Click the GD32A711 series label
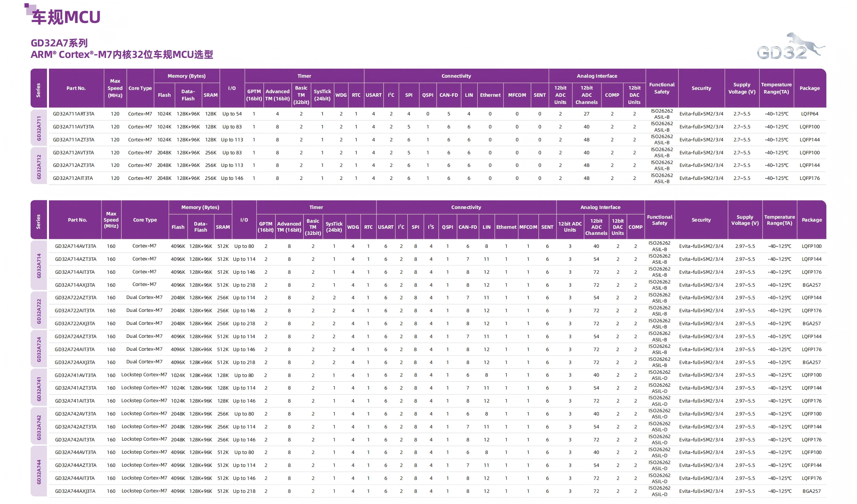 [39, 128]
